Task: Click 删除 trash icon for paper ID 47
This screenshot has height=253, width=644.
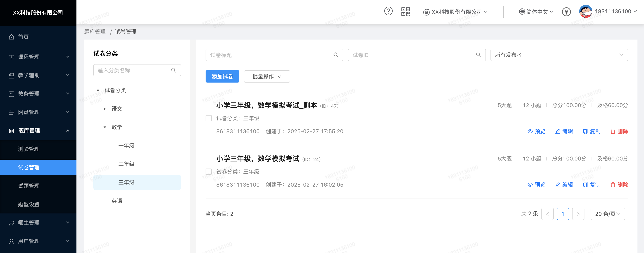Action: point(613,131)
